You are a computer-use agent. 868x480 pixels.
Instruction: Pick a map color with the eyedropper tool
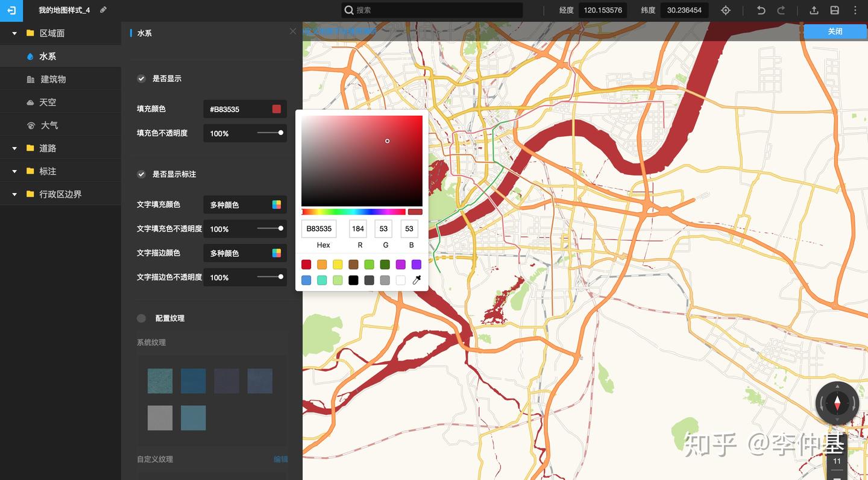click(x=417, y=280)
